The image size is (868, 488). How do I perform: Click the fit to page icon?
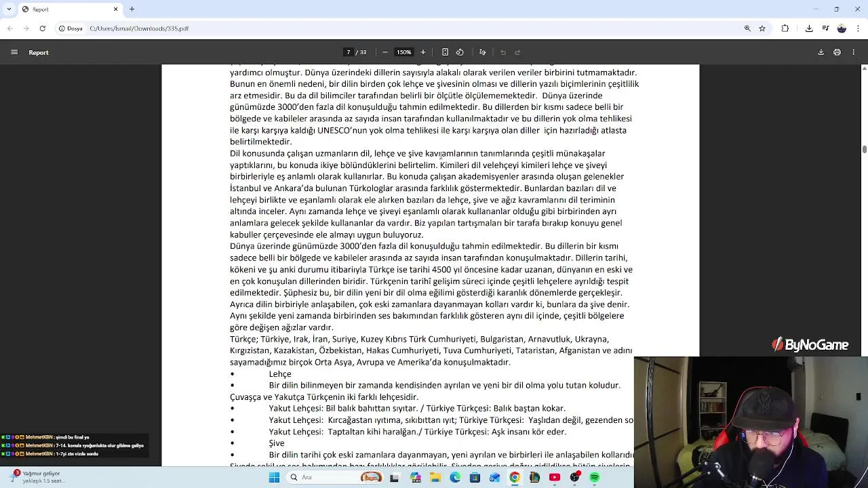tap(445, 52)
